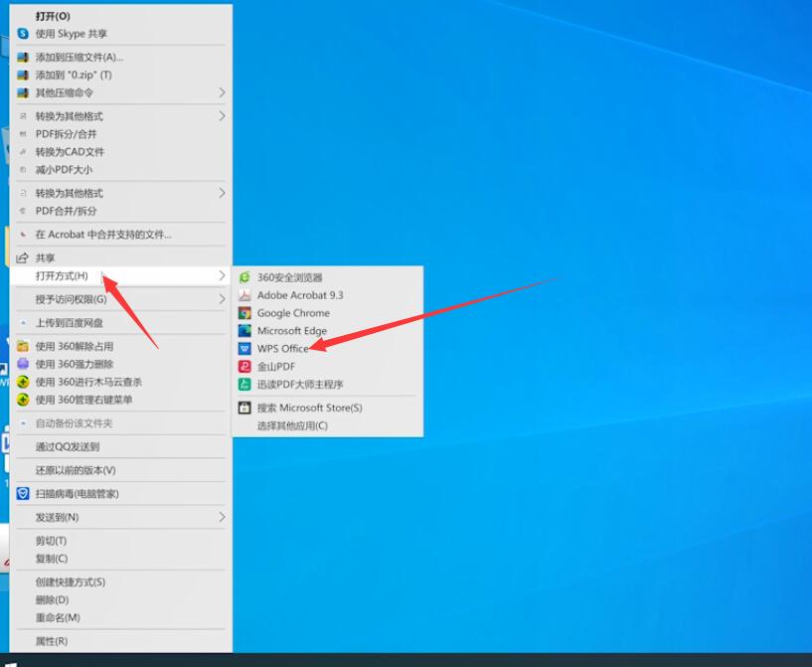
Task: Click the folder icon beside 使用 360解除占用
Action: point(23,346)
